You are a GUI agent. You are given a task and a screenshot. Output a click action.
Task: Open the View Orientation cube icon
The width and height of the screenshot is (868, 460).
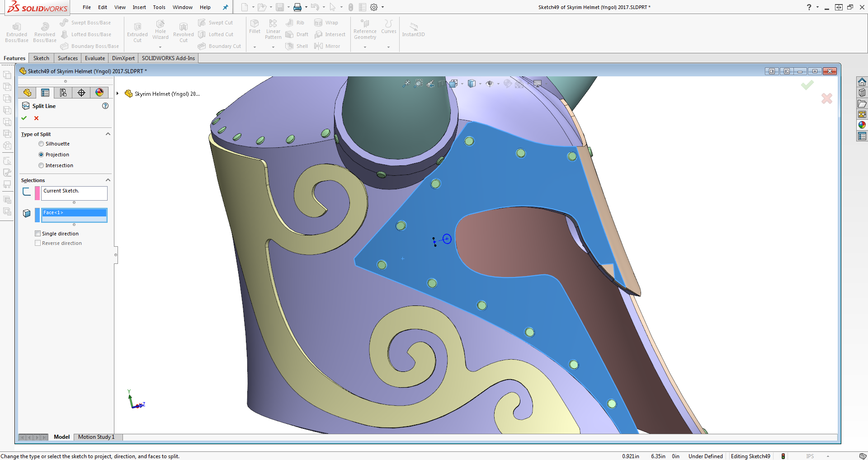pyautogui.click(x=453, y=83)
